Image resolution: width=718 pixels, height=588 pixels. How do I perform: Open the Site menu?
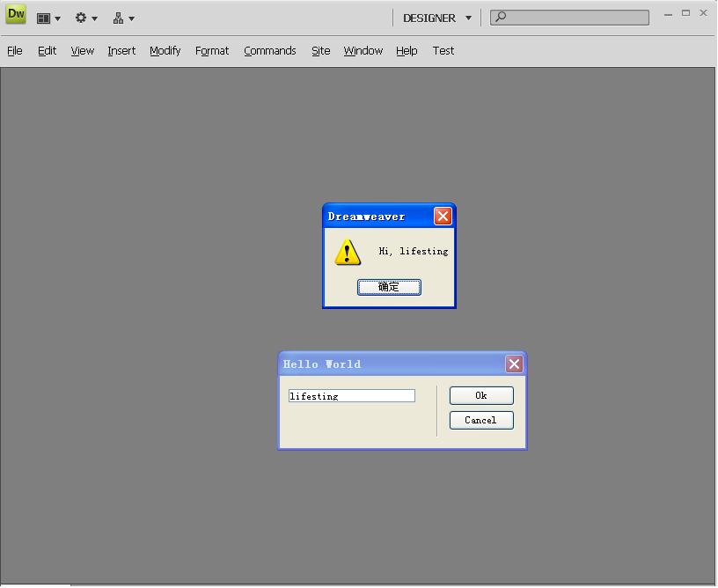[x=321, y=51]
